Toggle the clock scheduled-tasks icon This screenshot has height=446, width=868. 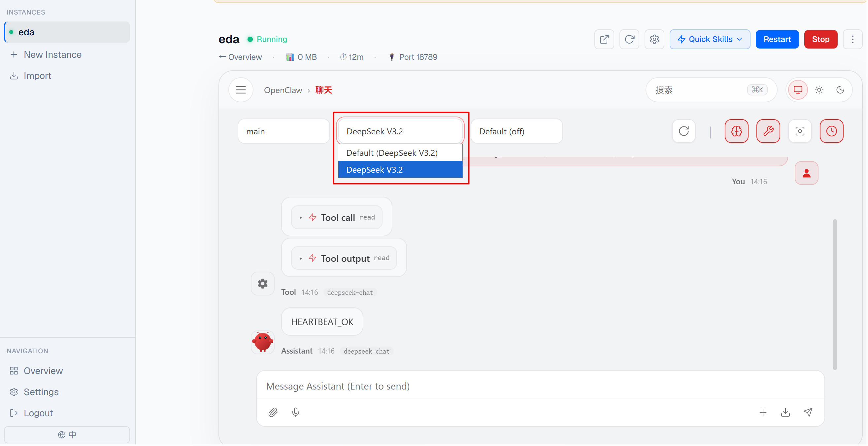tap(831, 131)
